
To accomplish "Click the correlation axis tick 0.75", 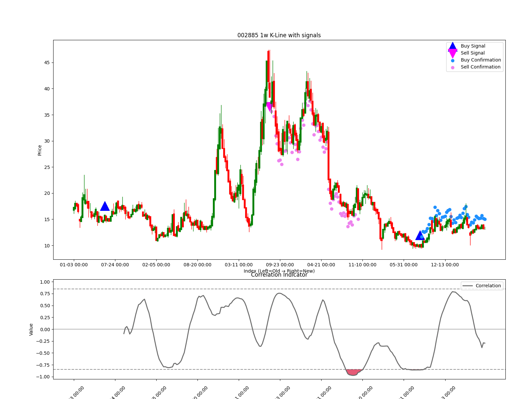I will [45, 294].
